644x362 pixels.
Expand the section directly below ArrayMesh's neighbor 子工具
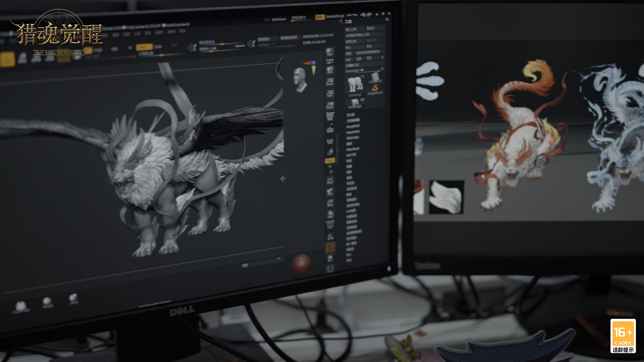click(x=353, y=120)
